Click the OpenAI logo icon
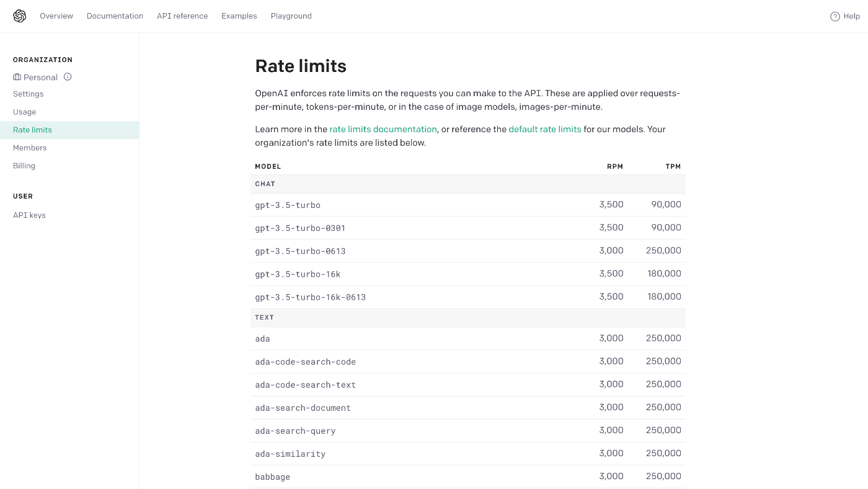Viewport: 868px width, 489px height. tap(20, 16)
